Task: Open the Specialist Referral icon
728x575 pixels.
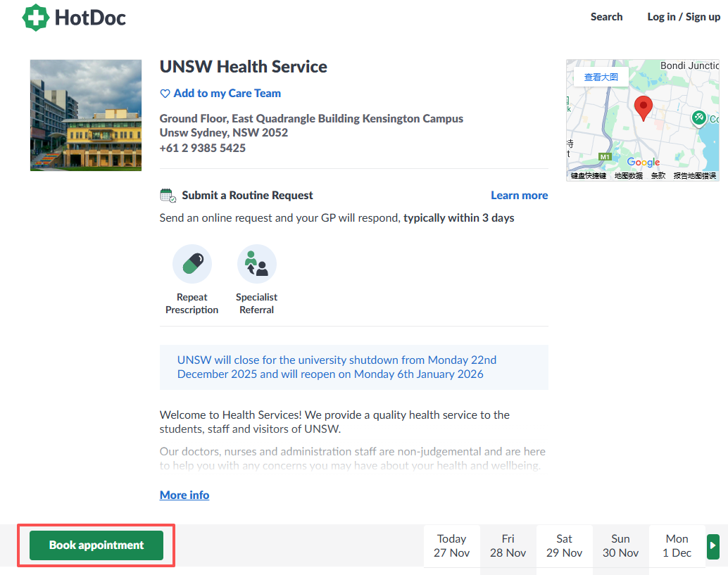Action: (257, 264)
